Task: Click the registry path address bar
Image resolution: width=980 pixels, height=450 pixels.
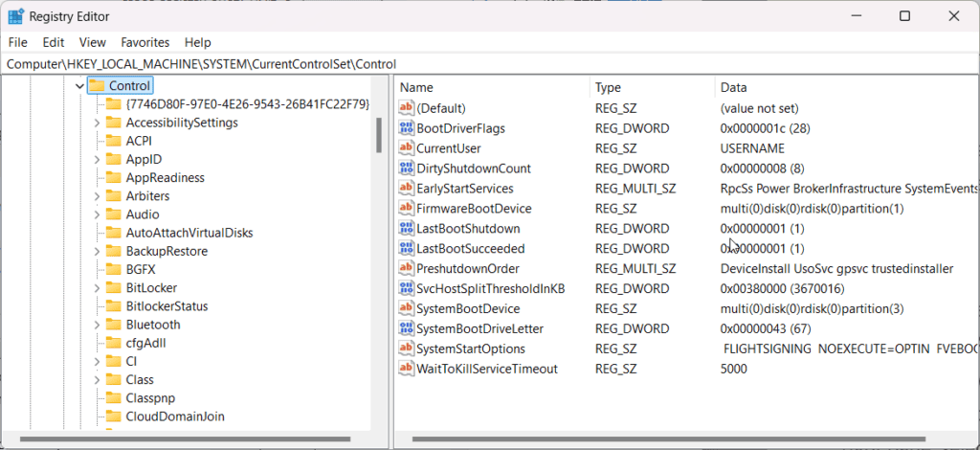Action: pos(490,64)
